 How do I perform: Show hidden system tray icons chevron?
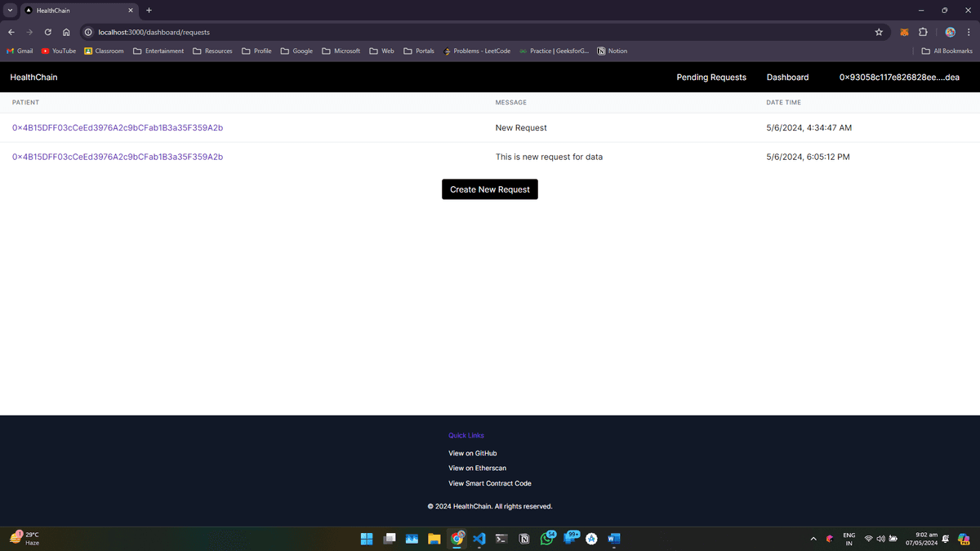point(813,539)
